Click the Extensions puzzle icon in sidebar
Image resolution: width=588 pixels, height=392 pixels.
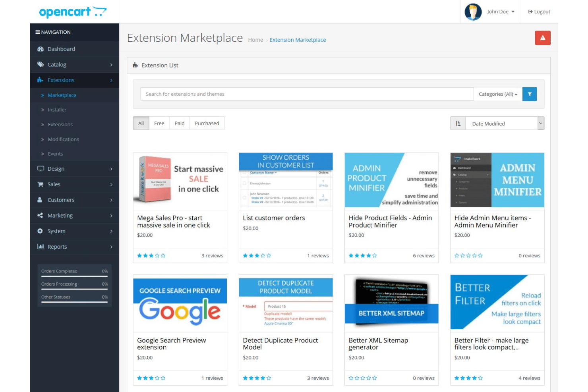point(40,80)
